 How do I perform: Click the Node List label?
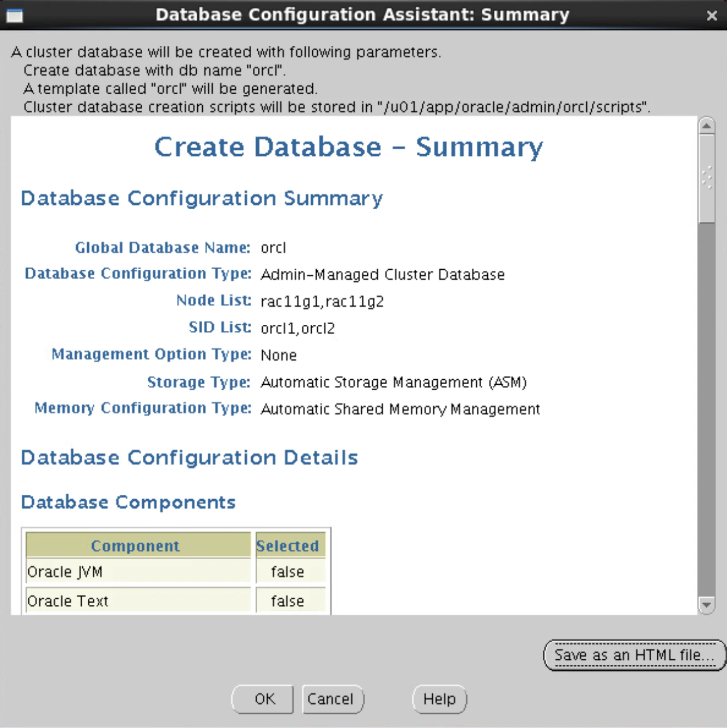pos(214,301)
